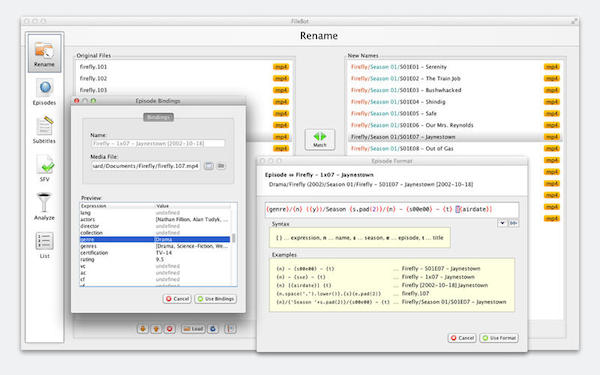Click the rightmost bottom toolbar list icon

230,329
